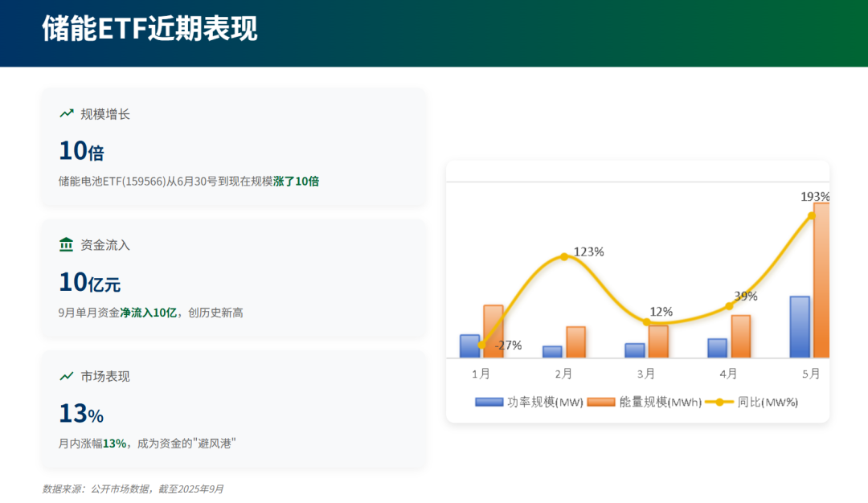Click the large 13% market performance figure
The image size is (868, 503).
81,414
